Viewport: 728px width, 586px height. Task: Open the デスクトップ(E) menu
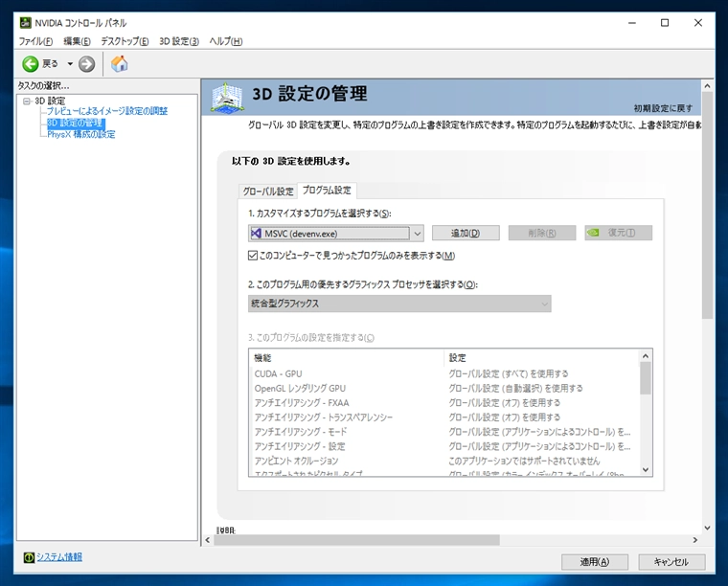click(x=125, y=41)
